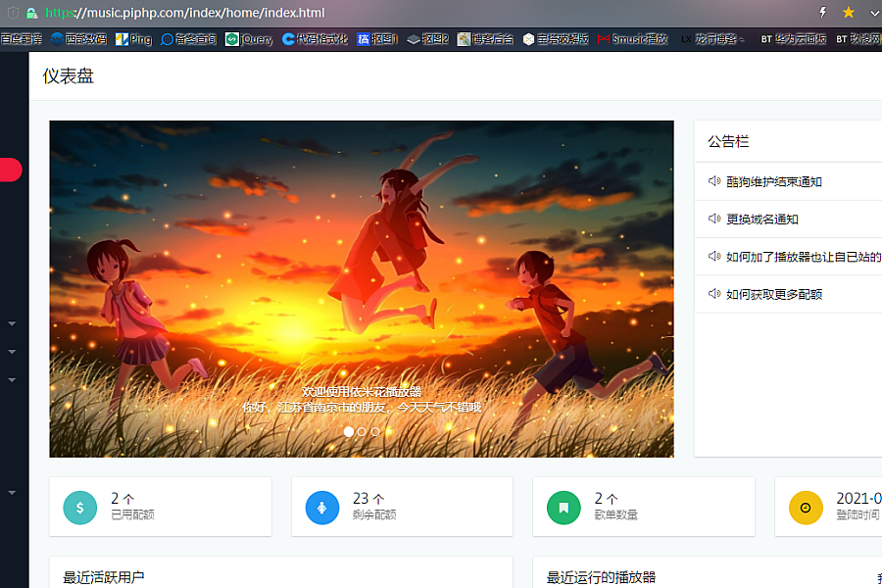882x588 pixels.
Task: Expand the bottommost sidebar menu arrow
Action: pos(12,492)
